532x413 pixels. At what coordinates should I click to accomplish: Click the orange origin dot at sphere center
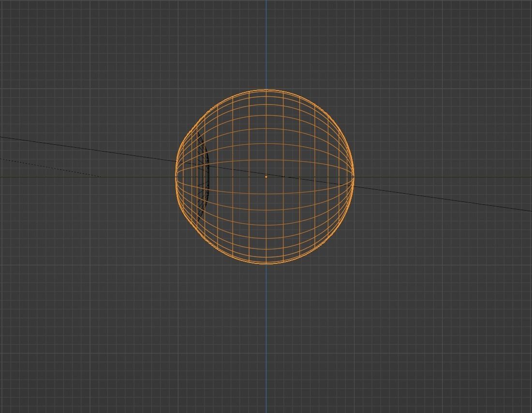pos(266,177)
